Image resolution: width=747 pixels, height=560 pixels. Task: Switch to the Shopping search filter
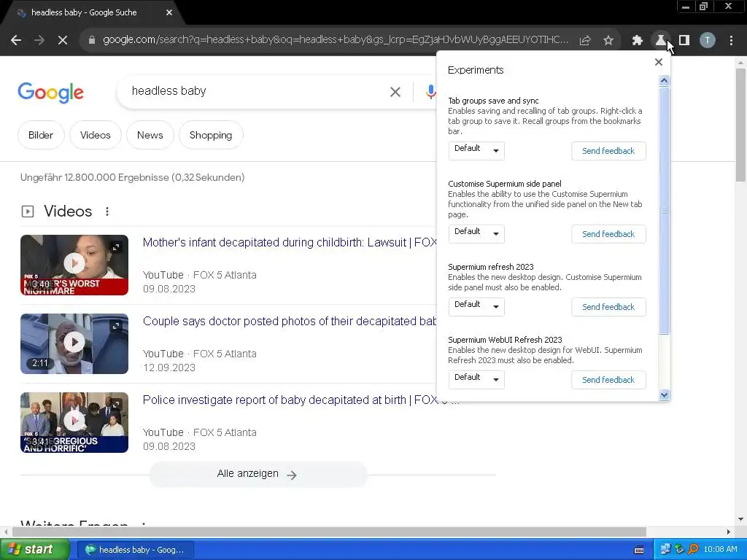click(211, 135)
